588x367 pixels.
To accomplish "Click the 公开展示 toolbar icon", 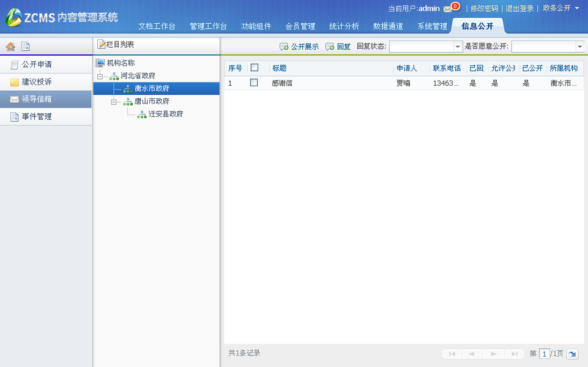I will click(x=299, y=46).
